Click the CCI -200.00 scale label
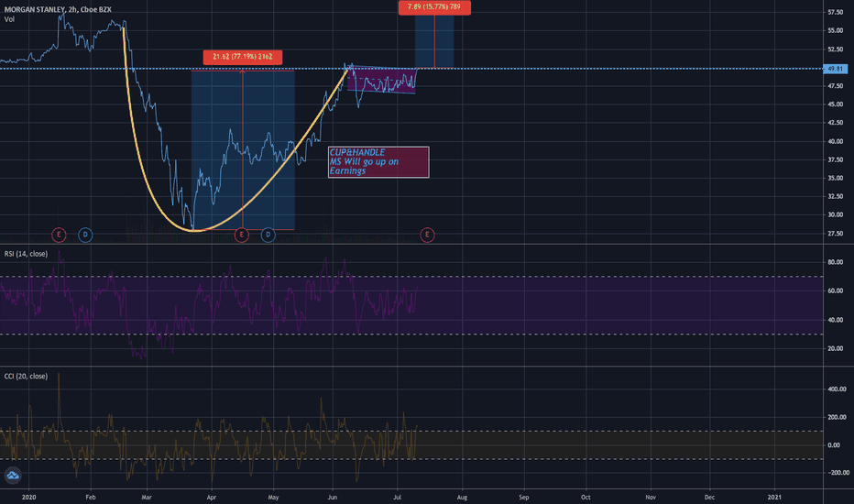This screenshot has height=504, width=854. pyautogui.click(x=838, y=473)
